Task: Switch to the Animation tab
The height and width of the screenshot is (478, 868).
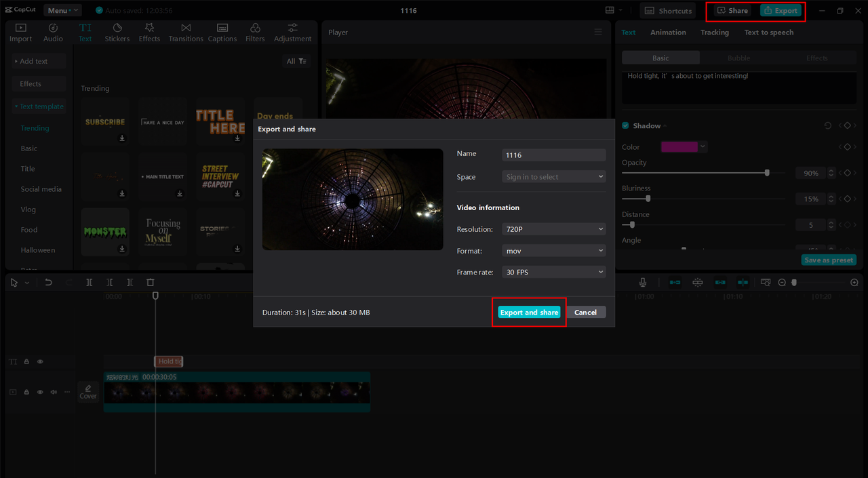Action: [x=668, y=33]
